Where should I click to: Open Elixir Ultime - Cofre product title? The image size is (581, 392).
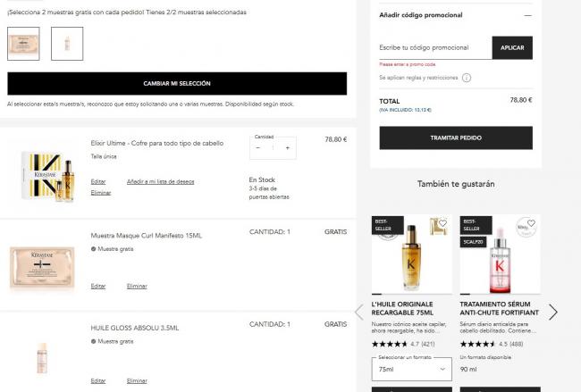(157, 143)
